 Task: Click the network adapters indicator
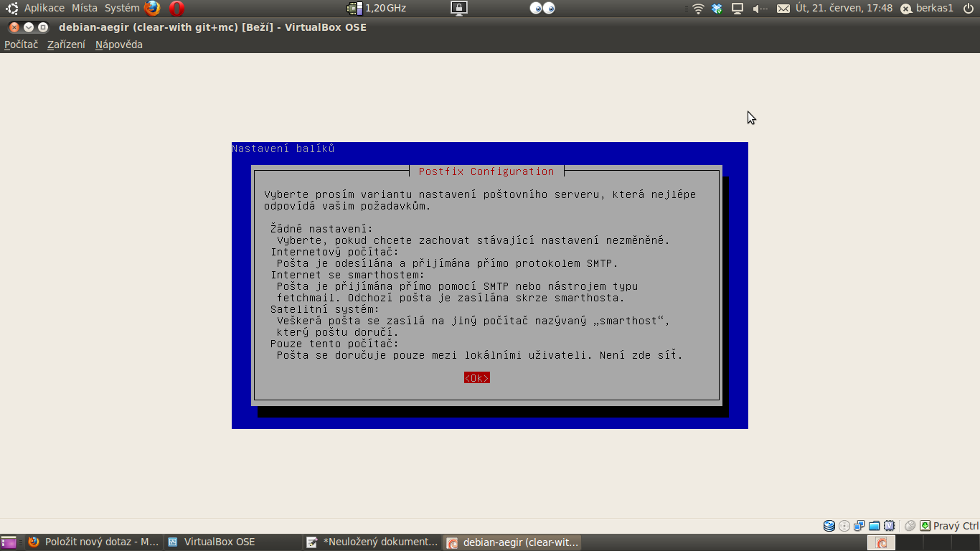tap(859, 526)
